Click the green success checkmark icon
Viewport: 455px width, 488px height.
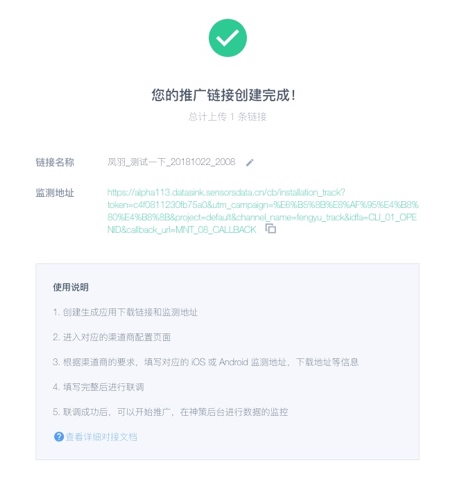[228, 38]
